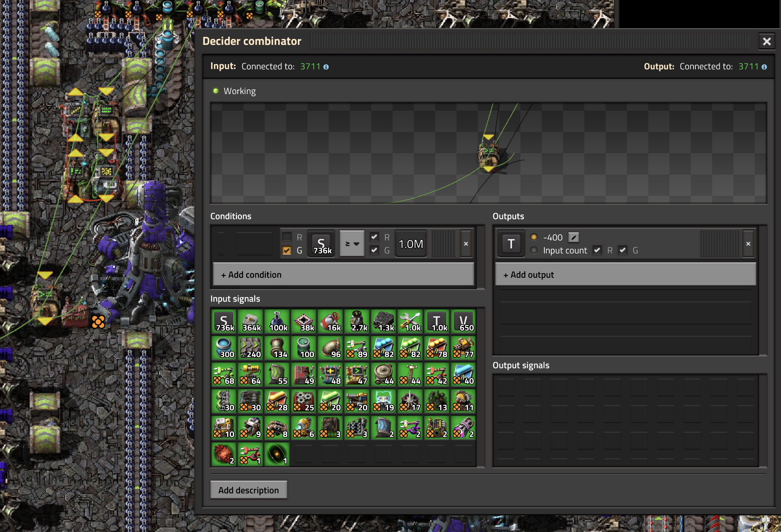Uncheck green wire for first condition signal
Image resolution: width=781 pixels, height=532 pixels.
[287, 250]
